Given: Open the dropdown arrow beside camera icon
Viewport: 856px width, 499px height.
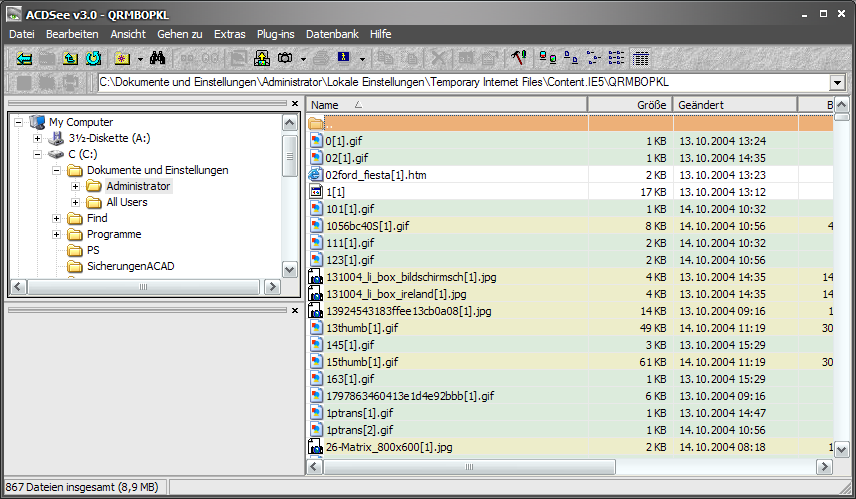Looking at the screenshot, I should pyautogui.click(x=303, y=58).
